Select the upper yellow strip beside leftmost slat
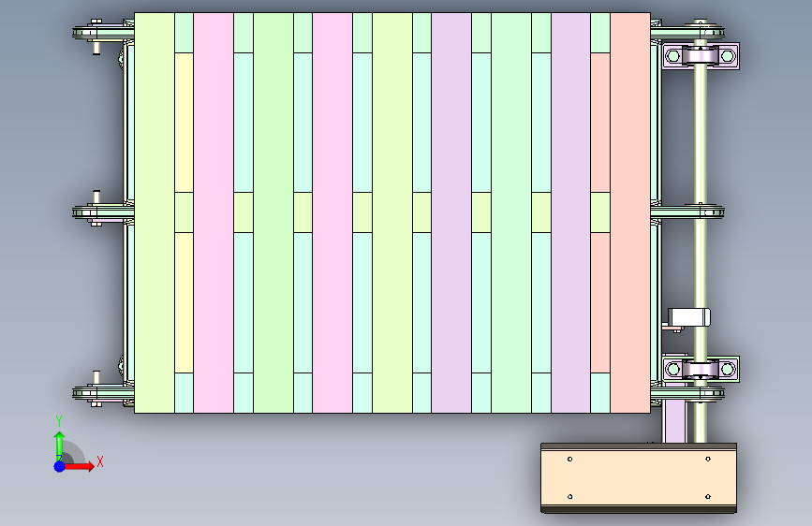812x526 pixels. tap(184, 123)
